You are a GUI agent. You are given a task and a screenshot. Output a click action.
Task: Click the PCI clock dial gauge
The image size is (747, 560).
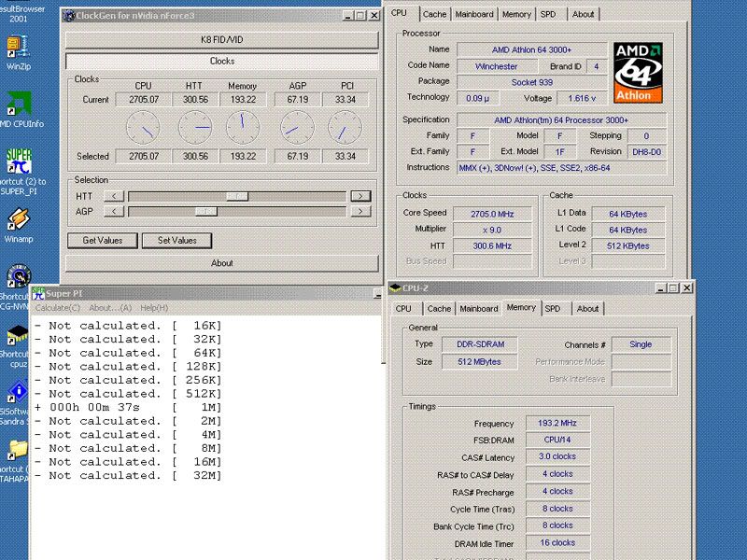[x=345, y=128]
